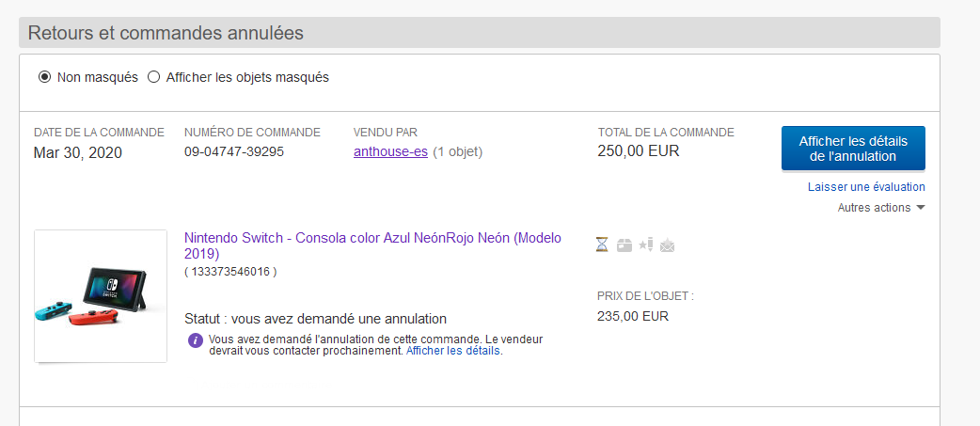Viewport: 980px width, 426px height.
Task: Select the 'Non masqués' radio button
Action: point(44,77)
